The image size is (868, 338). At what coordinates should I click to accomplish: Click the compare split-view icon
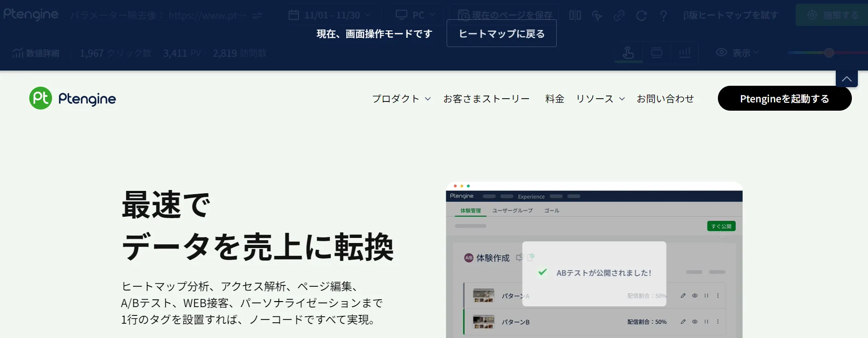575,16
